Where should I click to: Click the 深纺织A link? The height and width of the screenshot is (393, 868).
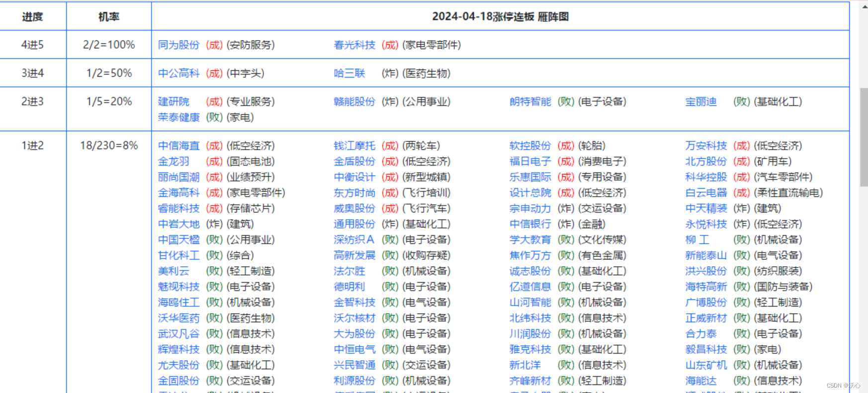coord(353,240)
